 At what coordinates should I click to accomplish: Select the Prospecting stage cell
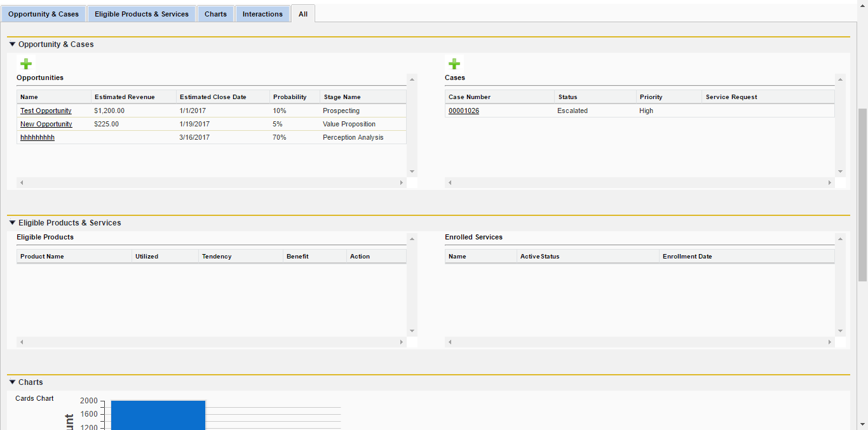point(363,111)
